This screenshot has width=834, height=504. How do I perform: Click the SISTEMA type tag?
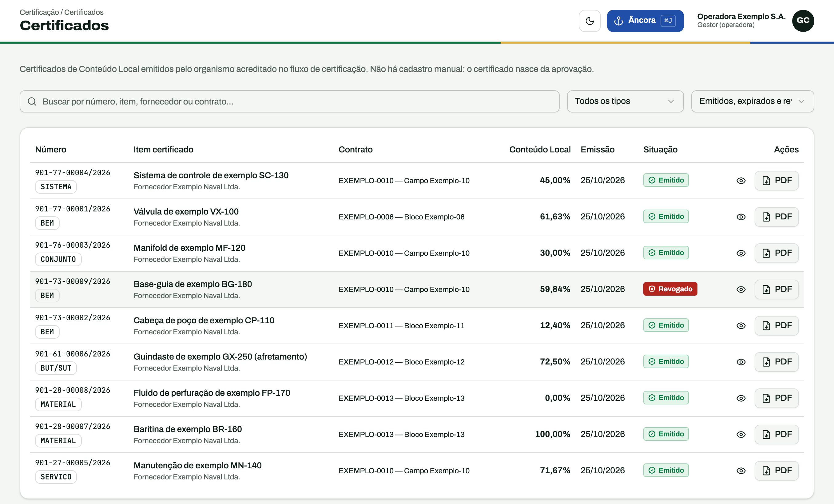point(56,187)
